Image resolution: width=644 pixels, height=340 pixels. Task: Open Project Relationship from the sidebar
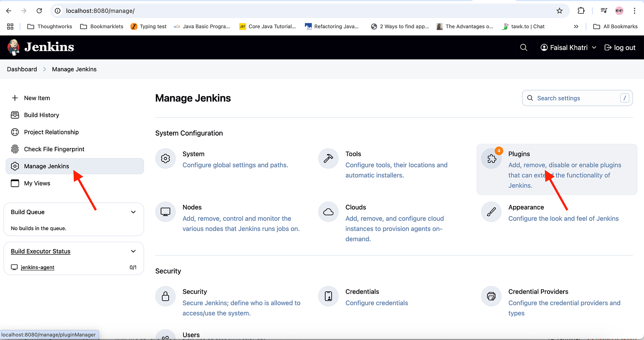pos(74,132)
